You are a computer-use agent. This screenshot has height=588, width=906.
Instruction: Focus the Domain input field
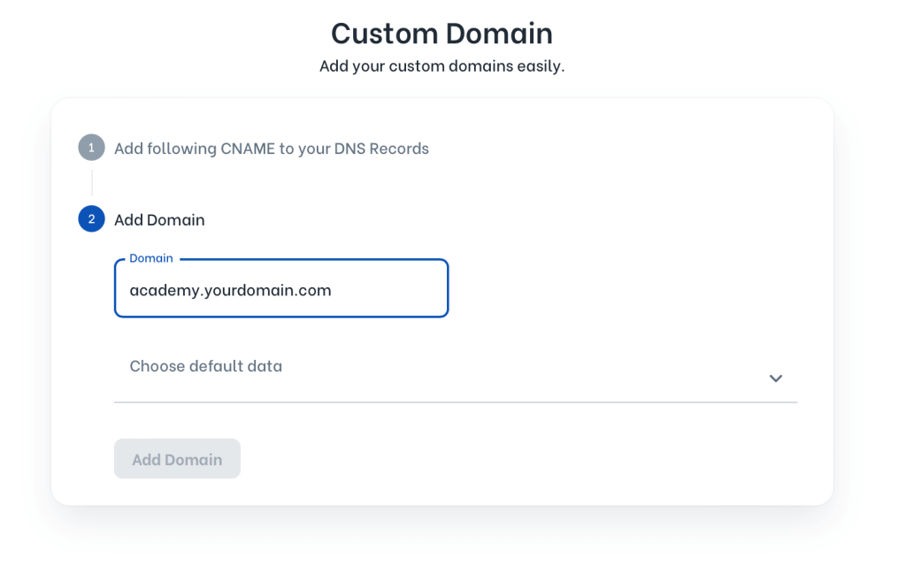(281, 289)
